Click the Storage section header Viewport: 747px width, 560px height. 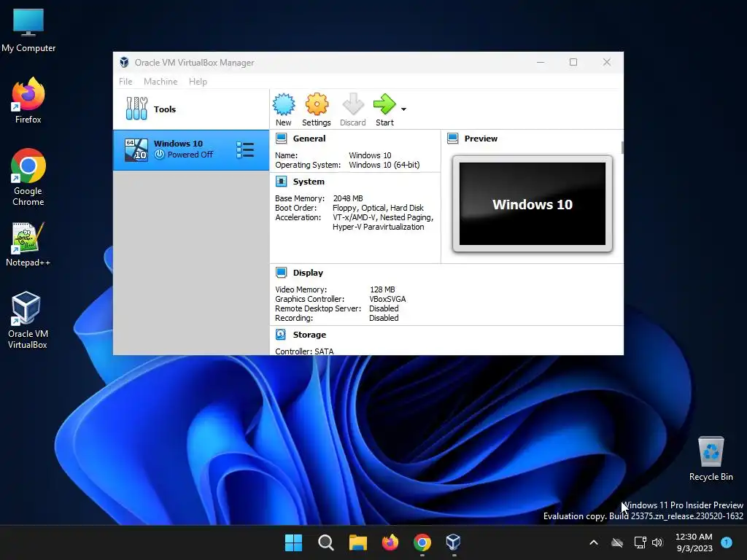click(309, 335)
